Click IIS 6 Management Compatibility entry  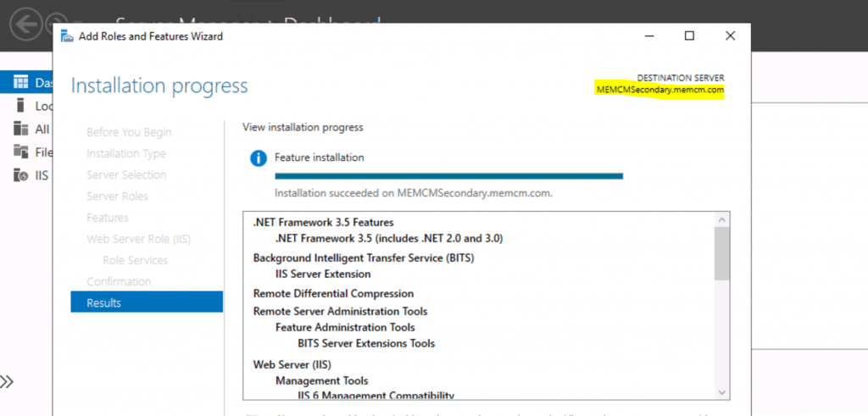376,395
